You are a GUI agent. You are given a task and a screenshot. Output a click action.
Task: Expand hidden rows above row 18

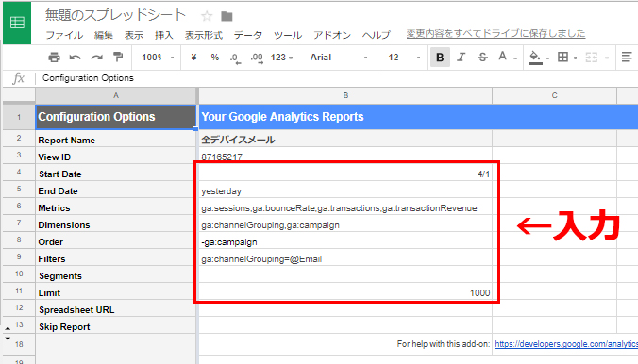click(8, 339)
